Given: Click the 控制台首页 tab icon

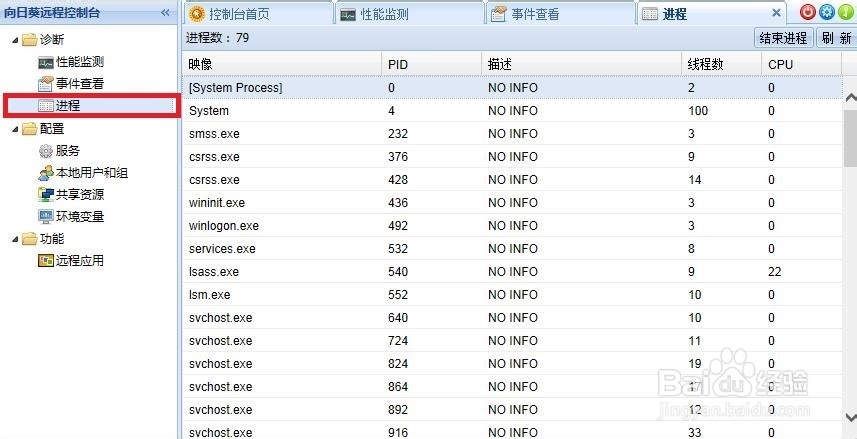Looking at the screenshot, I should (197, 14).
